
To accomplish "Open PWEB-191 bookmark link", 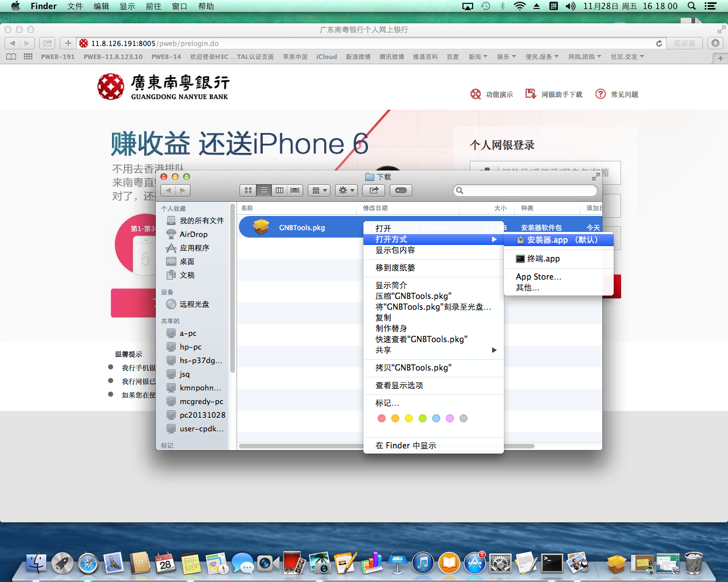I will (57, 57).
